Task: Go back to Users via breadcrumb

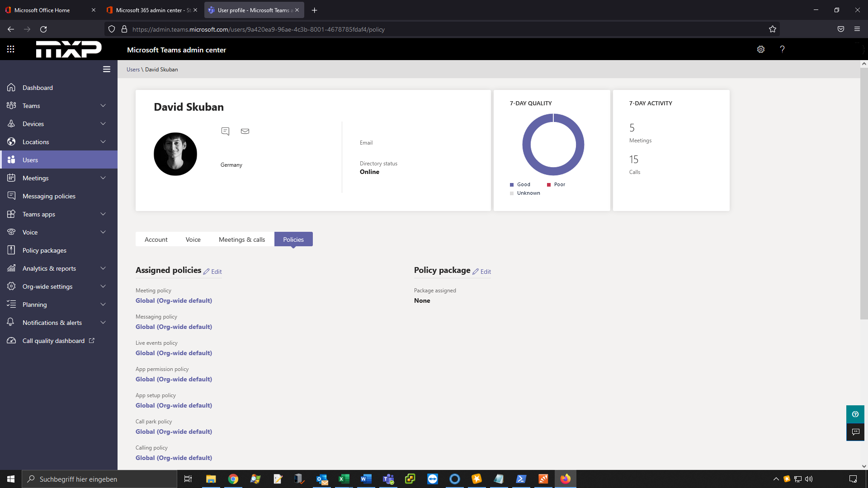Action: click(133, 70)
